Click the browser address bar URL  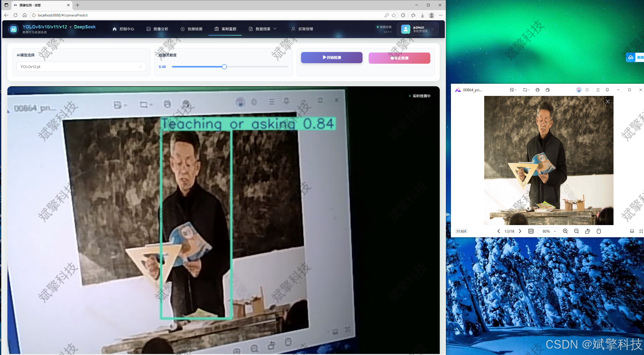63,15
